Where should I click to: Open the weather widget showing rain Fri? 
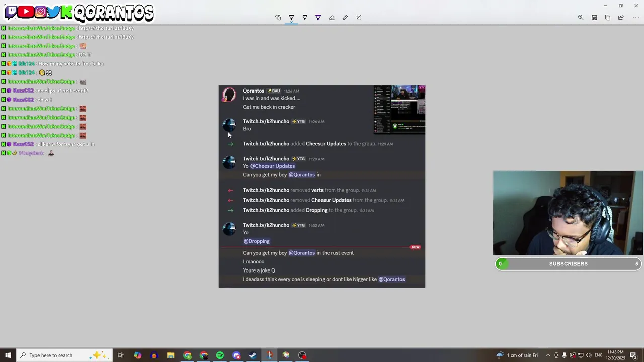[517, 355]
